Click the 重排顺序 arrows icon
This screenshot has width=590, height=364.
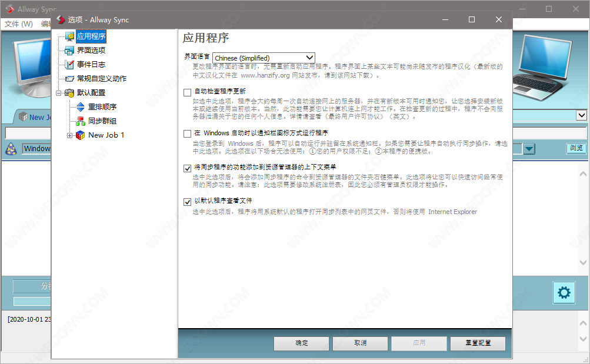[81, 107]
